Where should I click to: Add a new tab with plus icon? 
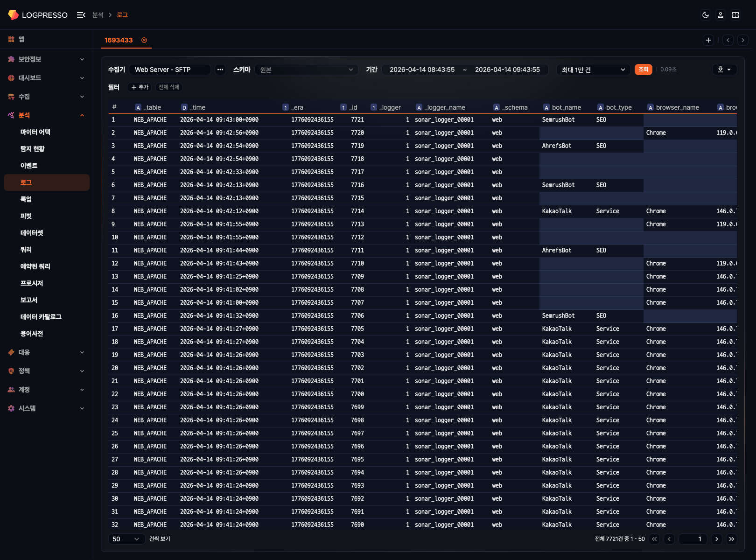pyautogui.click(x=708, y=40)
